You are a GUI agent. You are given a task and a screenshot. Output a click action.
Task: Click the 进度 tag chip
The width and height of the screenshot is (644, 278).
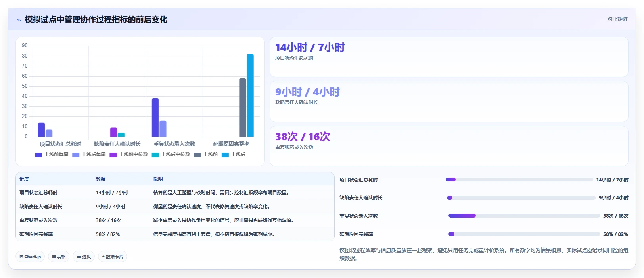click(x=84, y=257)
